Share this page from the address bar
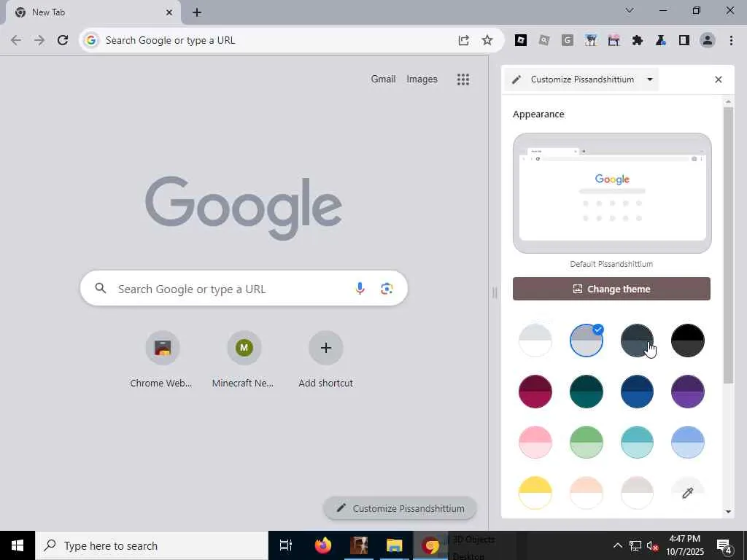Viewport: 747px width, 560px height. coord(463,40)
